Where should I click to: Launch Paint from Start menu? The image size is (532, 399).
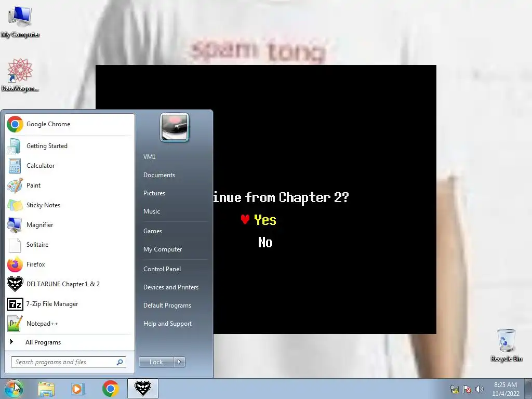pyautogui.click(x=70, y=185)
